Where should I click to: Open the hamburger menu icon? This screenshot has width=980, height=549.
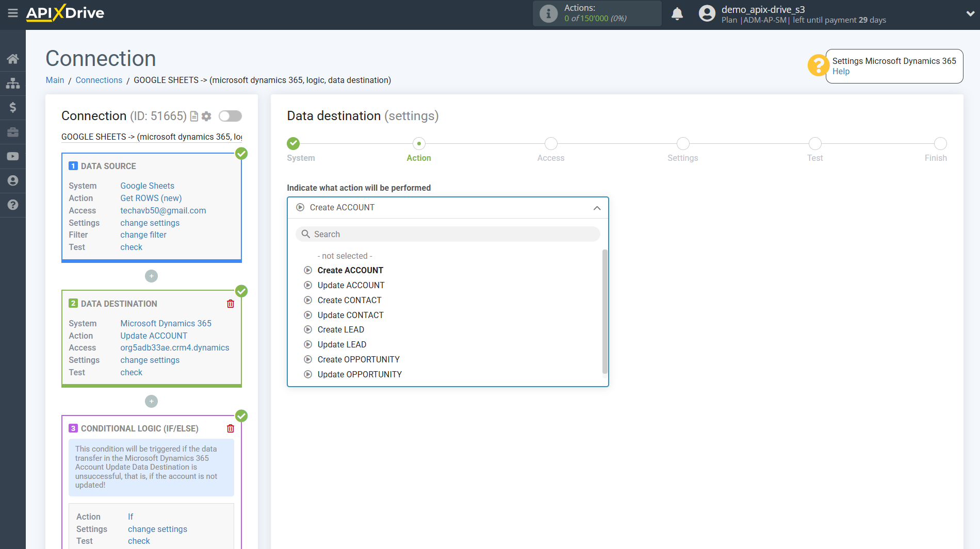(x=13, y=13)
